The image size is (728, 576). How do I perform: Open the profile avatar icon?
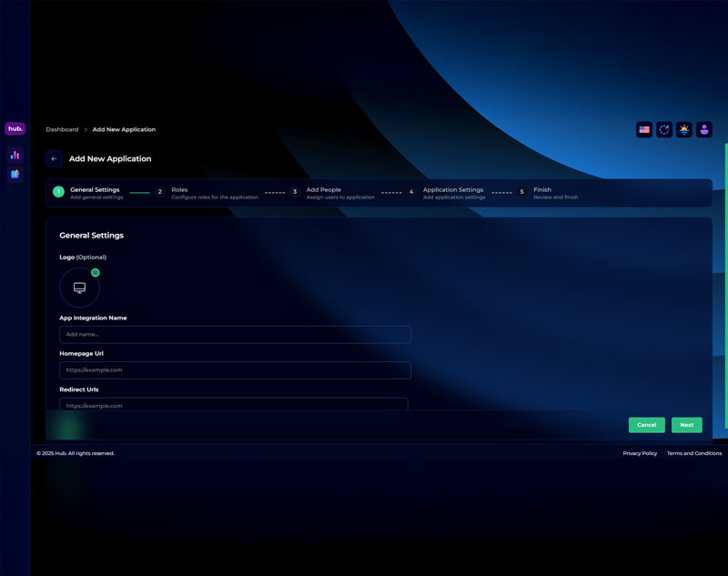(x=704, y=129)
